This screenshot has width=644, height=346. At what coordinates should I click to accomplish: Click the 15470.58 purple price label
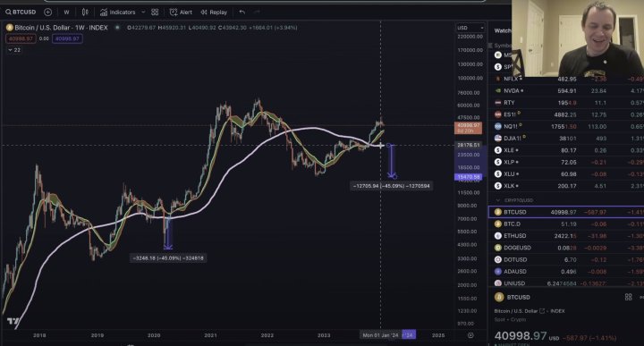pos(468,177)
